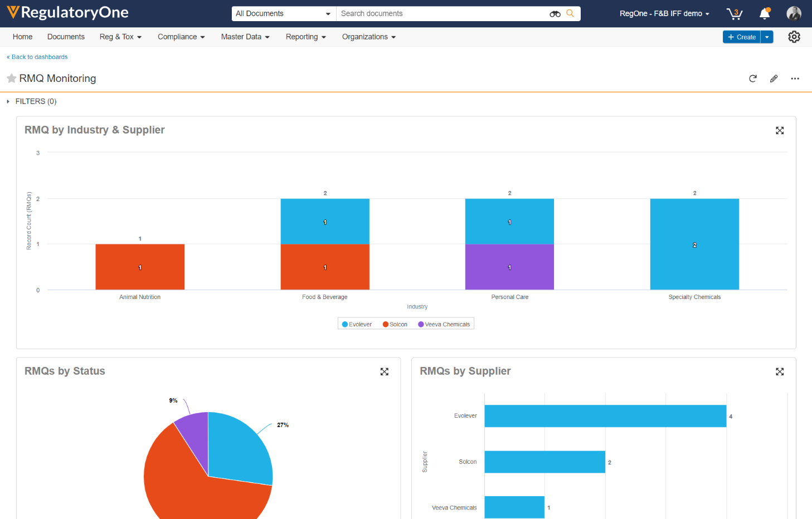The image size is (812, 519).
Task: Click the Solcon supplier bar with value 2
Action: pyautogui.click(x=545, y=462)
